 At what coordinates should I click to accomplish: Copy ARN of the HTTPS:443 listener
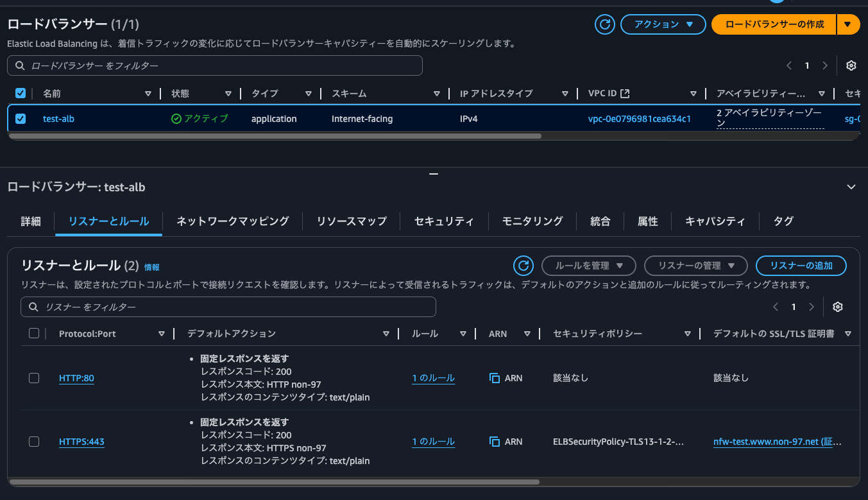495,442
